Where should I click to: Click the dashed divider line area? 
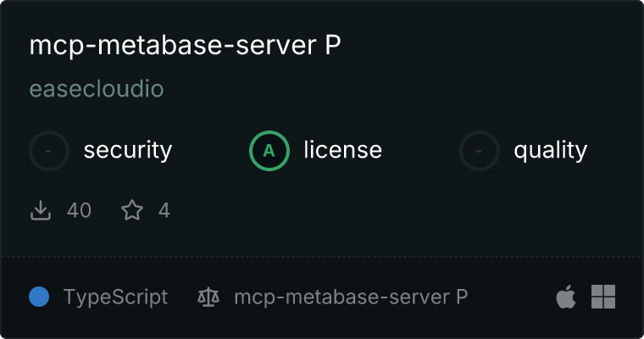pos(322,257)
